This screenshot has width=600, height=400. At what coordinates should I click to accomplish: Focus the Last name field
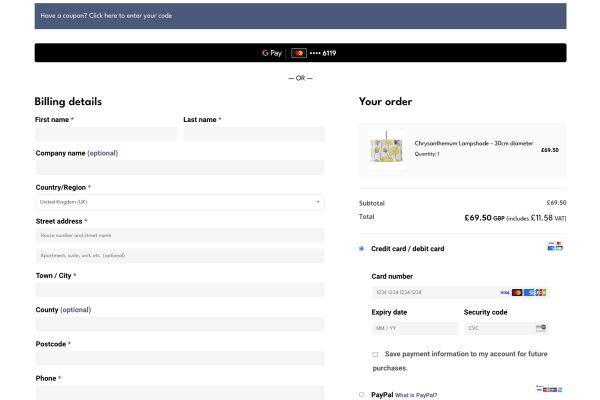[x=254, y=134]
